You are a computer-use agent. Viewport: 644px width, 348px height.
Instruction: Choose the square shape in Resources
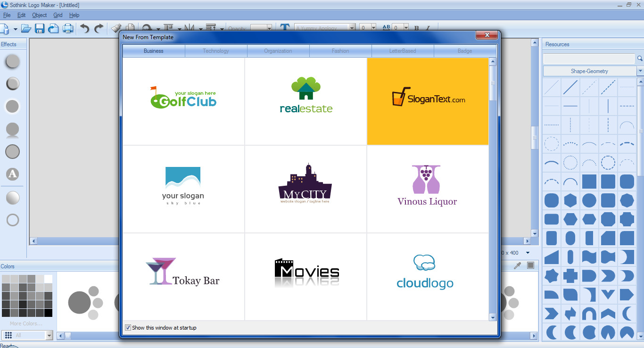tap(589, 182)
